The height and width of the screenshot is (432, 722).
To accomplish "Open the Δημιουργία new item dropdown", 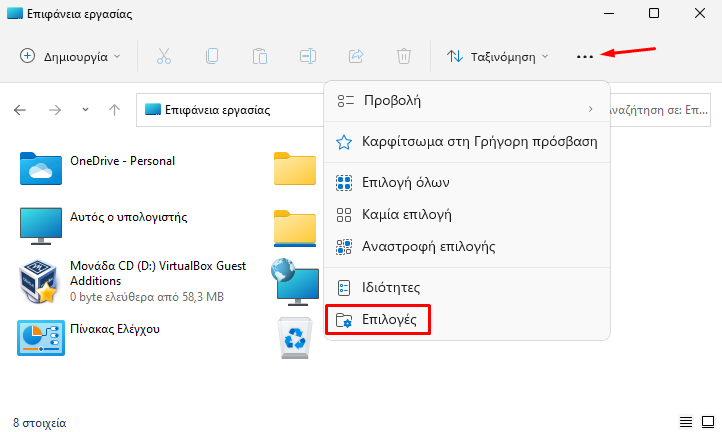I will [70, 57].
